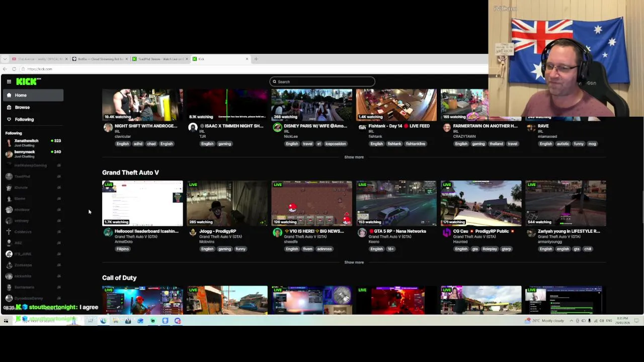Image resolution: width=644 pixels, height=362 pixels.
Task: Open the Call of Duty category heading
Action: 119,278
